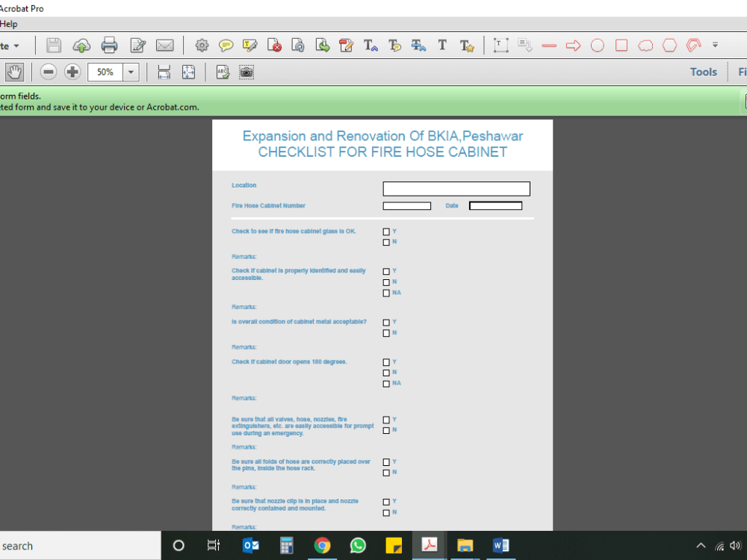Image resolution: width=747 pixels, height=560 pixels.
Task: Click the Task View taskbar button
Action: tap(214, 545)
